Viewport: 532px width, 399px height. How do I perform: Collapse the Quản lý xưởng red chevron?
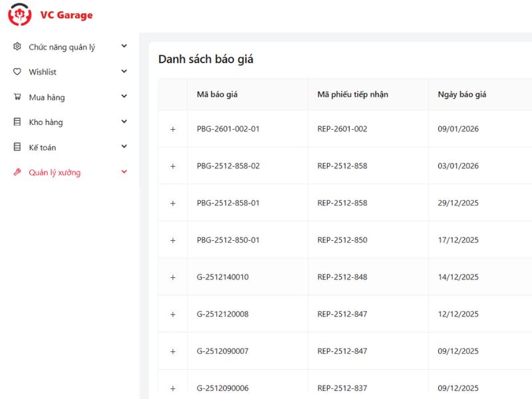coord(124,172)
